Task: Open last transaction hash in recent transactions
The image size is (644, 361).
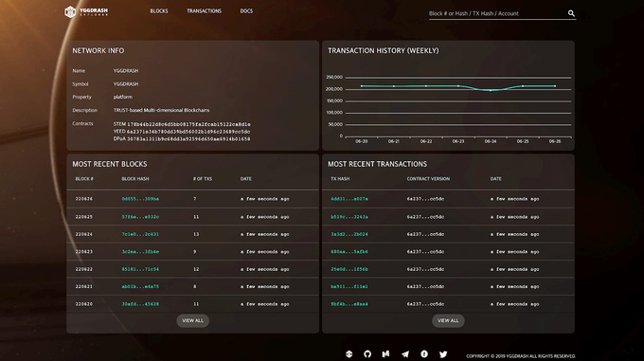Action: pyautogui.click(x=349, y=304)
